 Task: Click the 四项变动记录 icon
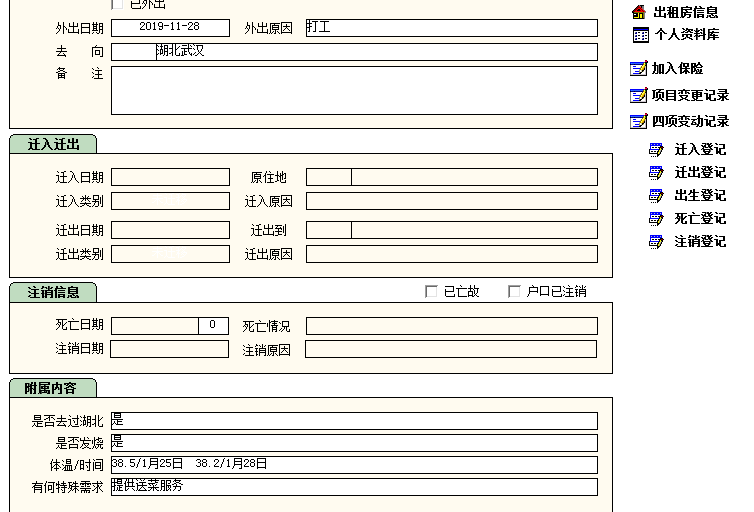tap(639, 122)
